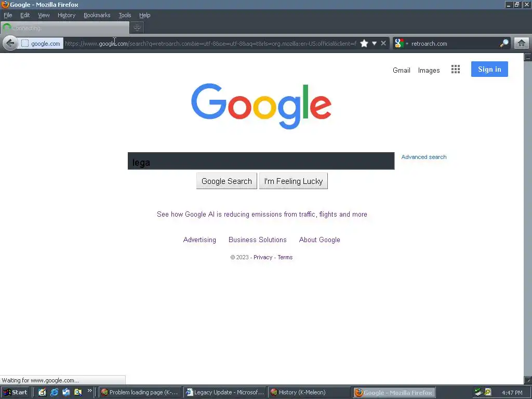Switch to Legacy Update taskbar window
532x399 pixels.
click(225, 393)
